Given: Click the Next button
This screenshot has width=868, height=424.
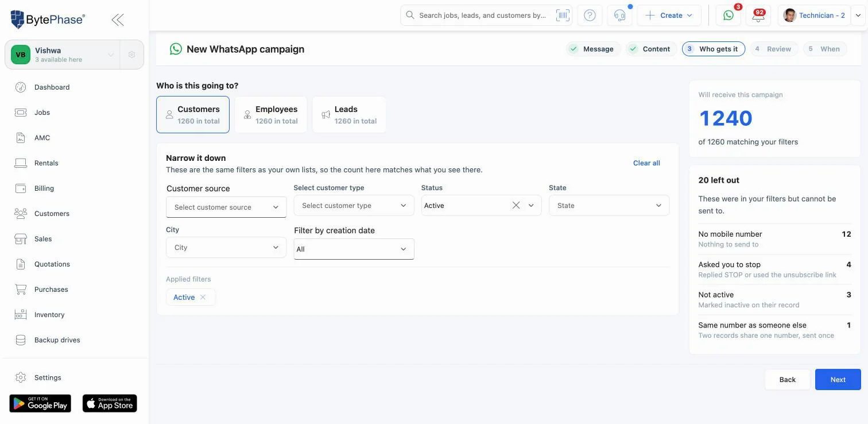Looking at the screenshot, I should (838, 379).
